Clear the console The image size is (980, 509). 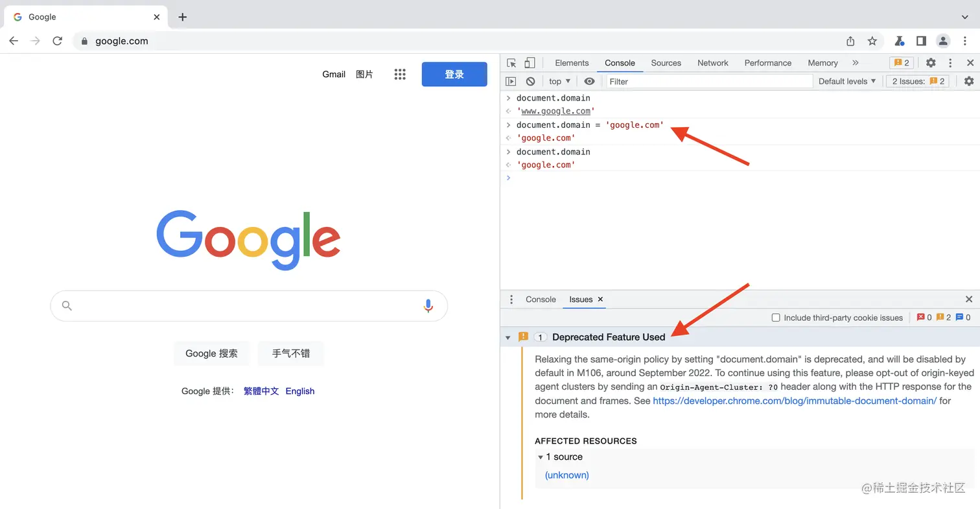531,81
